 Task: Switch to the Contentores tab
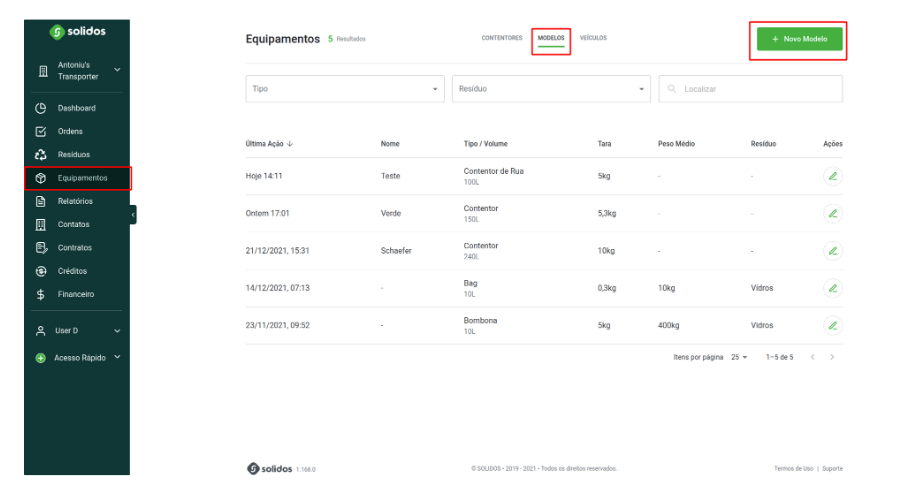502,38
